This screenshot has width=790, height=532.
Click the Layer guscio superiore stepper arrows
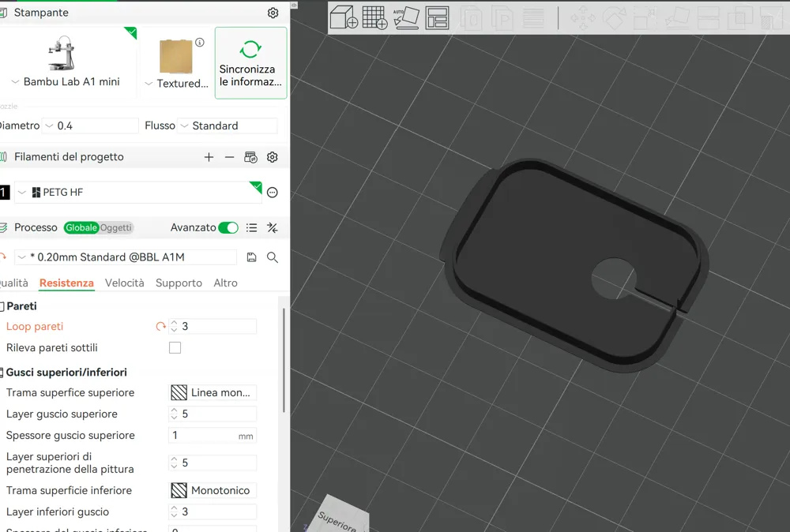pos(174,414)
